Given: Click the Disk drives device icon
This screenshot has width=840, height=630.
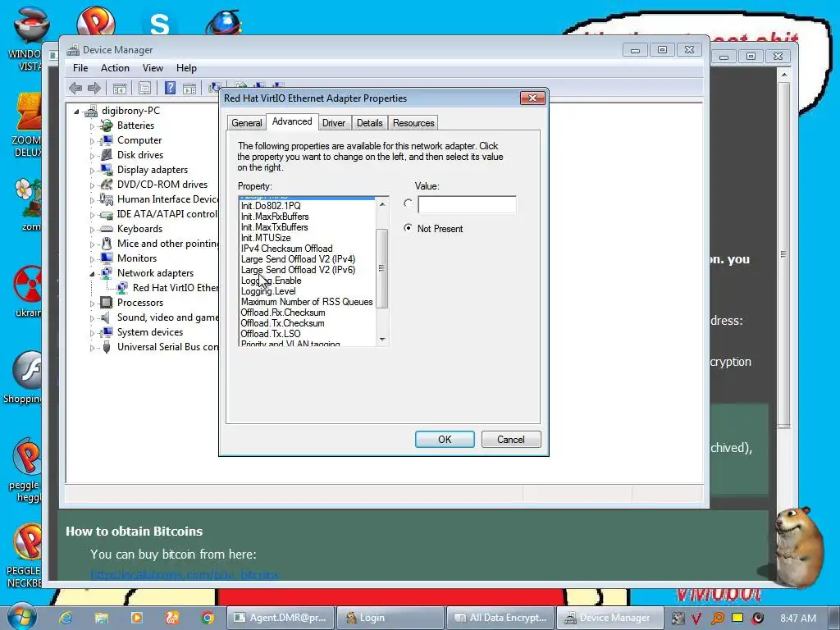Looking at the screenshot, I should tap(107, 155).
